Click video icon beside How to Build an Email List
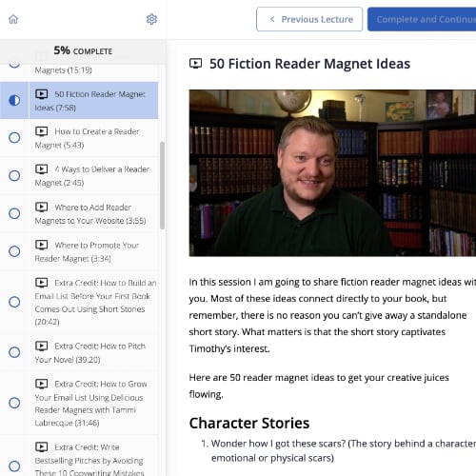476x476 pixels. 42,283
